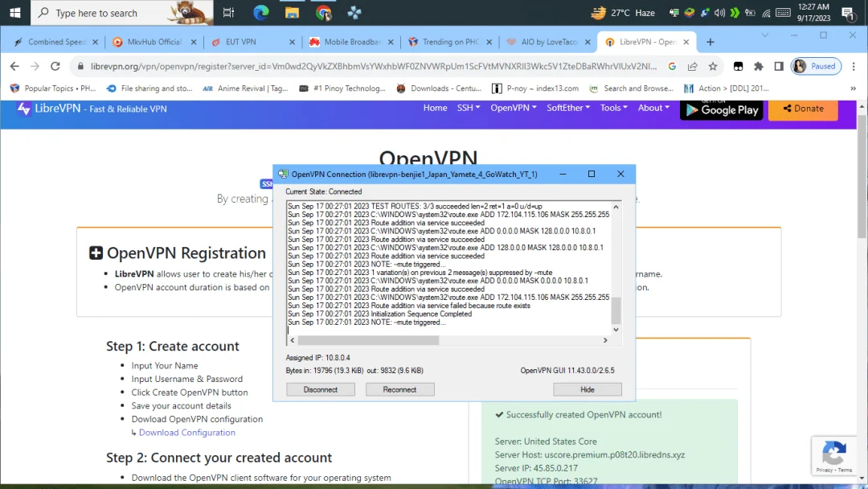Open the Download Configuration link

(187, 433)
